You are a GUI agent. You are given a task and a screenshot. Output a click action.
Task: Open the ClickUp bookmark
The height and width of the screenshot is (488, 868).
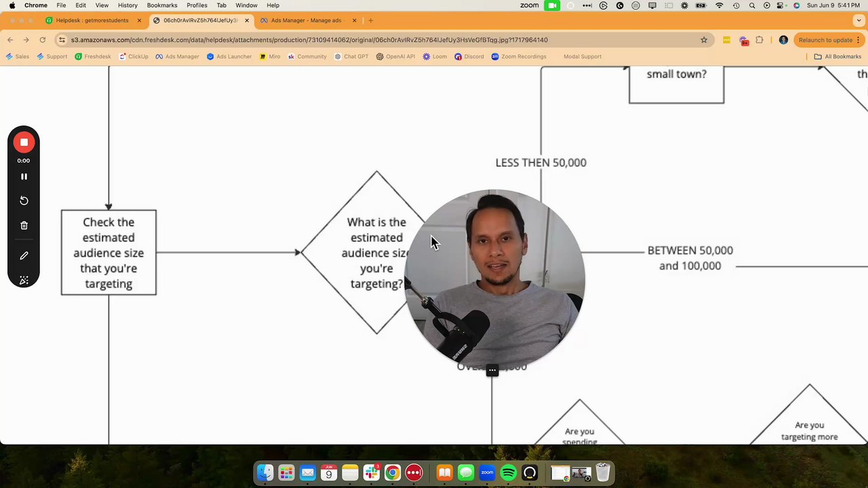(134, 57)
